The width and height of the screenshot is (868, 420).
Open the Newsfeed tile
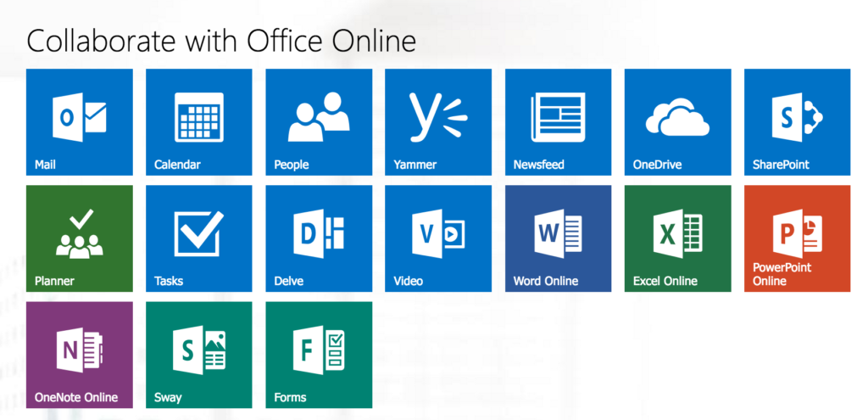click(558, 122)
